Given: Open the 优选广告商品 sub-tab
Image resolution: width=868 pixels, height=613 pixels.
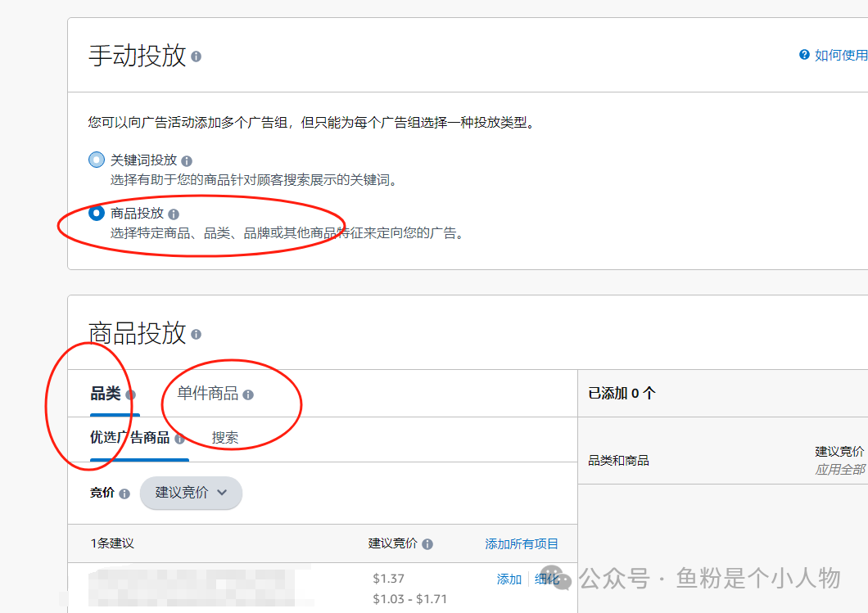Looking at the screenshot, I should 130,438.
